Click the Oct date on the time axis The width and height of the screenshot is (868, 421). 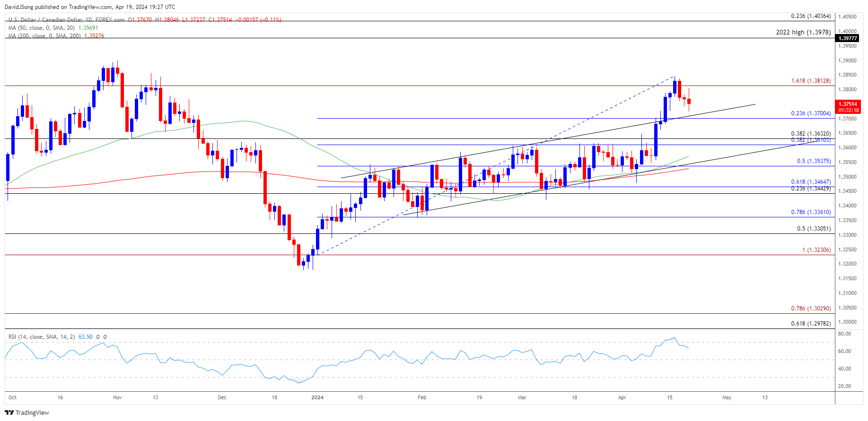pos(13,397)
